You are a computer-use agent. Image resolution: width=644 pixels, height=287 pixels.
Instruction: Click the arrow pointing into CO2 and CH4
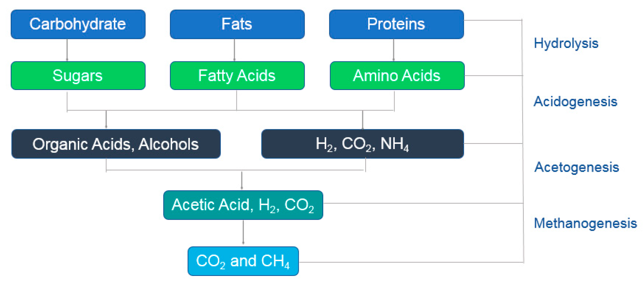[x=243, y=233]
